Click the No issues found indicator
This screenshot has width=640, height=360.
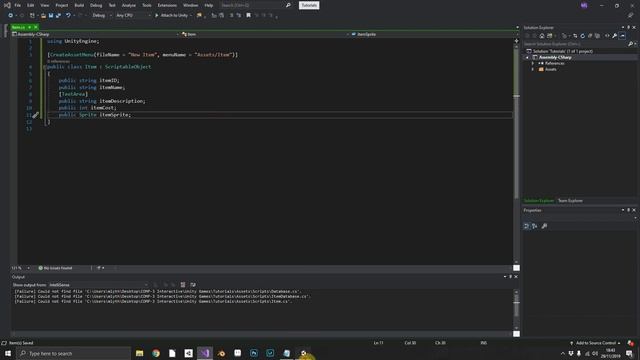[x=55, y=268]
